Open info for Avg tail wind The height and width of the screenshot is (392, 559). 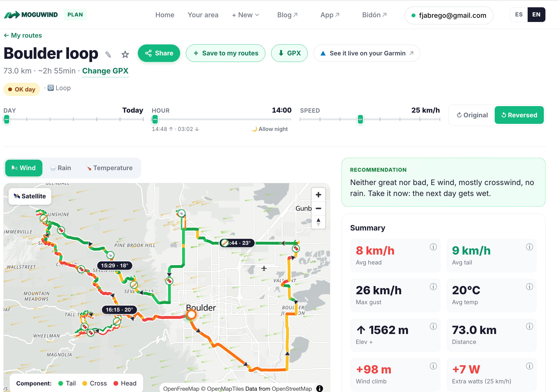click(x=529, y=247)
